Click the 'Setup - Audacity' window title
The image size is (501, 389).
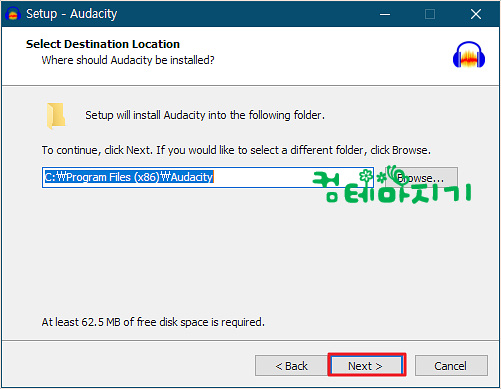coord(72,14)
